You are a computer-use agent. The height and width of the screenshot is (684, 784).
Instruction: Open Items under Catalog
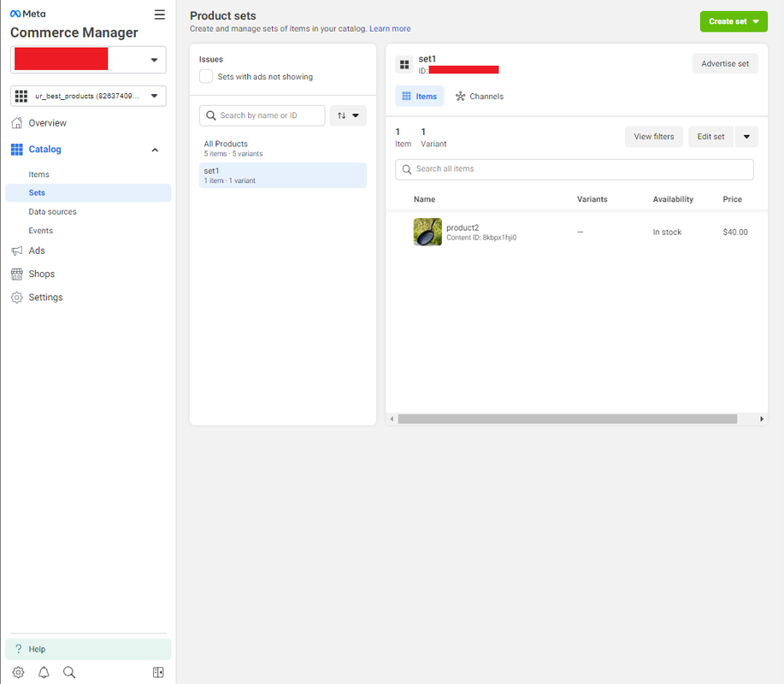[39, 174]
